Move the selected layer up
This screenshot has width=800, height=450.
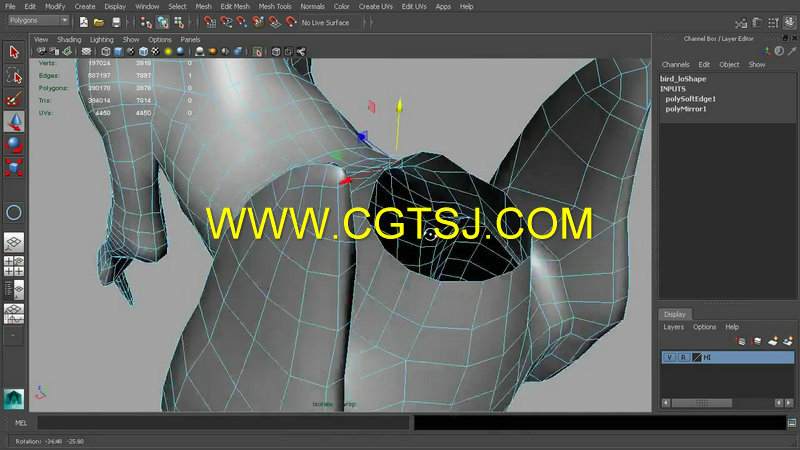(x=741, y=341)
